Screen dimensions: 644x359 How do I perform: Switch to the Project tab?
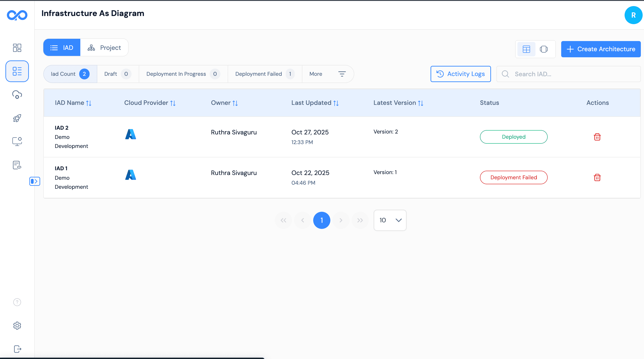click(x=105, y=47)
